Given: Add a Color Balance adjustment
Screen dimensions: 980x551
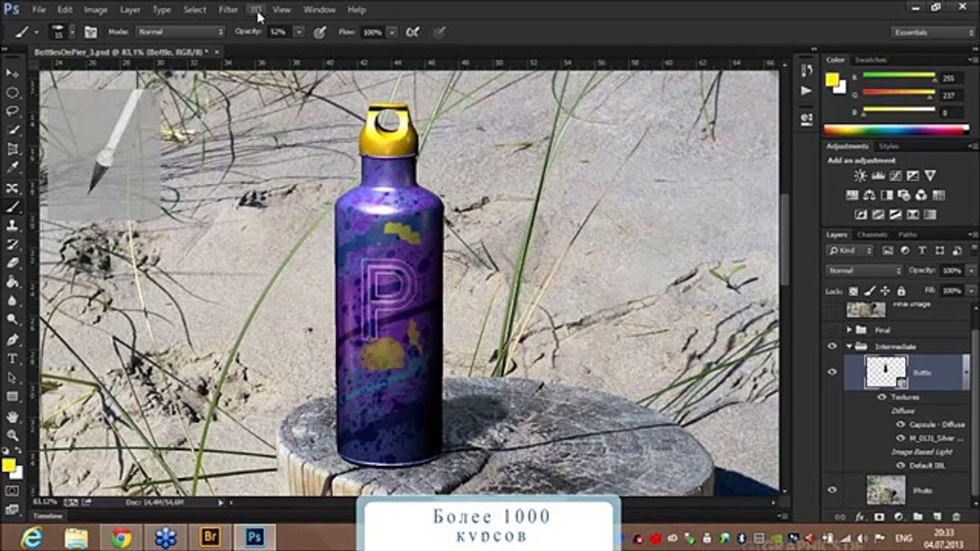Looking at the screenshot, I should [870, 195].
